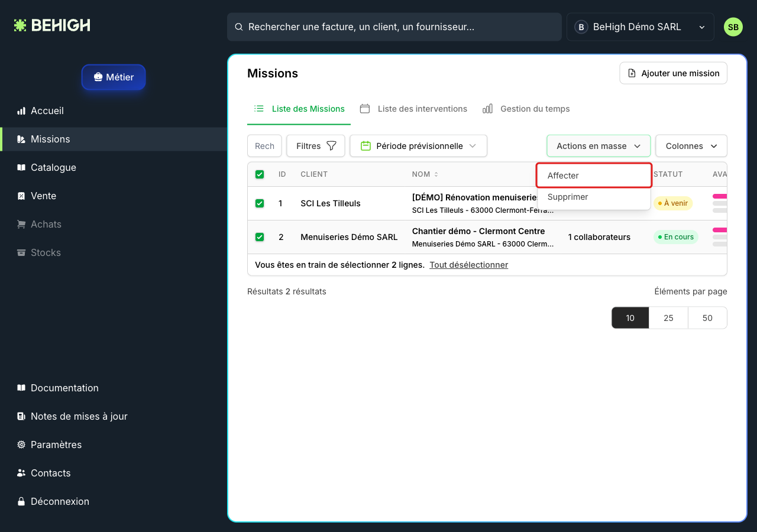
Task: Click the À venir status badge
Action: point(673,203)
